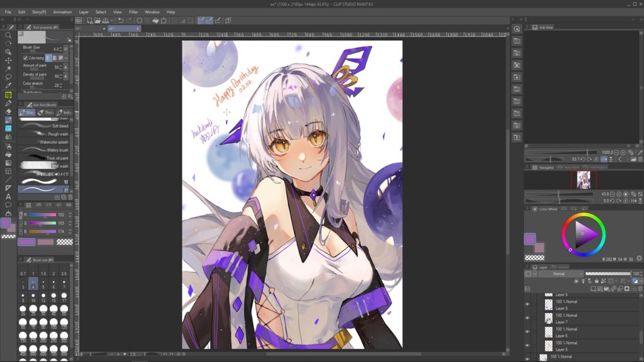Screen dimensions: 644x362
Task: Adjust Density of paint stepper arrows
Action: coord(61,76)
